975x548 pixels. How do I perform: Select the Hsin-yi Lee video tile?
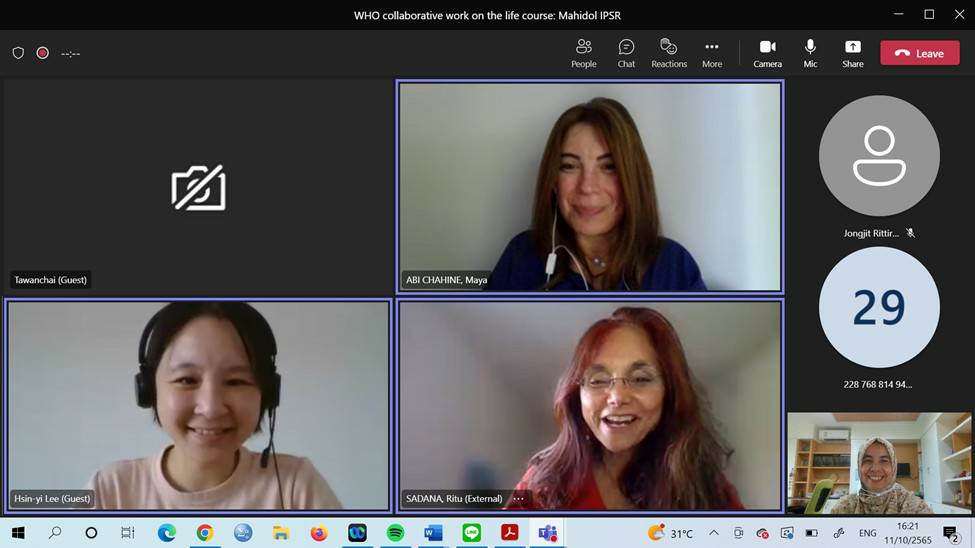(x=198, y=405)
